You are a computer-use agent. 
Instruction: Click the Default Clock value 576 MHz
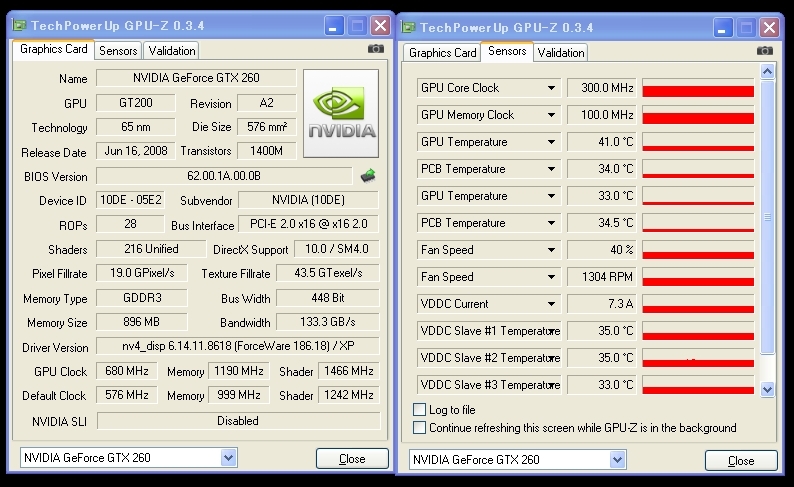(127, 395)
